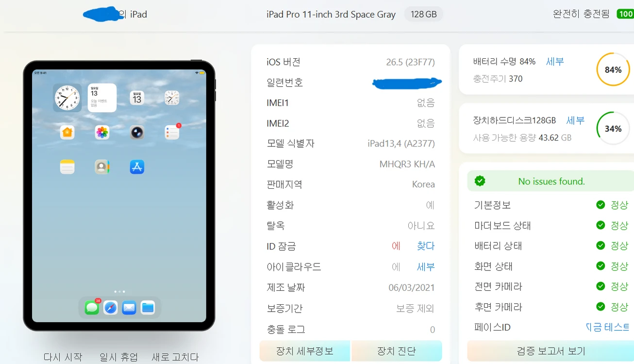
Task: Click 일시 휴업 to shut down
Action: pos(119,357)
